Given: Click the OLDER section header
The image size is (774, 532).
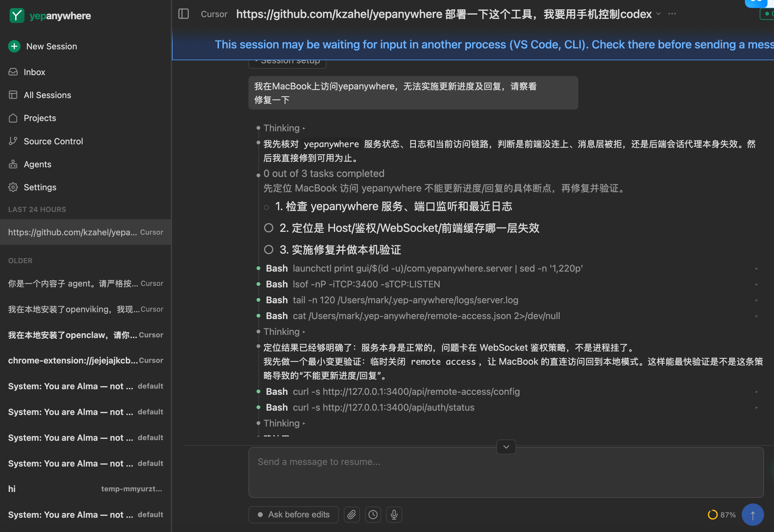Looking at the screenshot, I should [20, 261].
